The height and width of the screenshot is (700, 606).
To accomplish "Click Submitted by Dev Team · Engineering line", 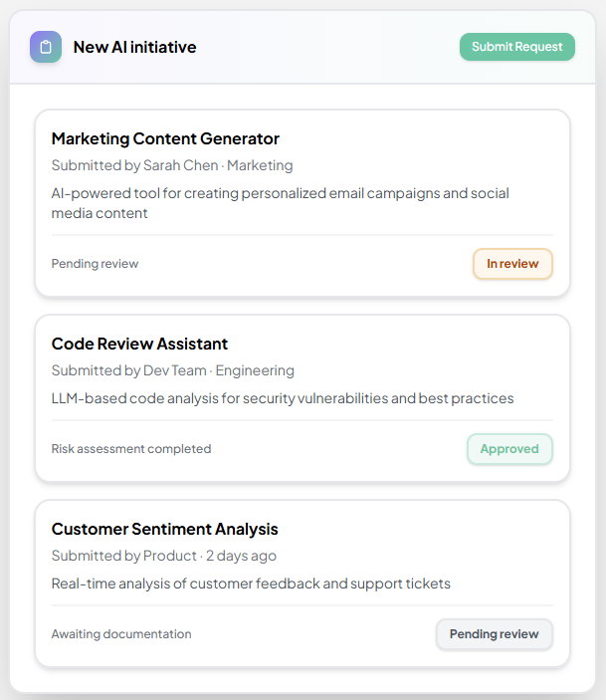I will click(x=173, y=370).
